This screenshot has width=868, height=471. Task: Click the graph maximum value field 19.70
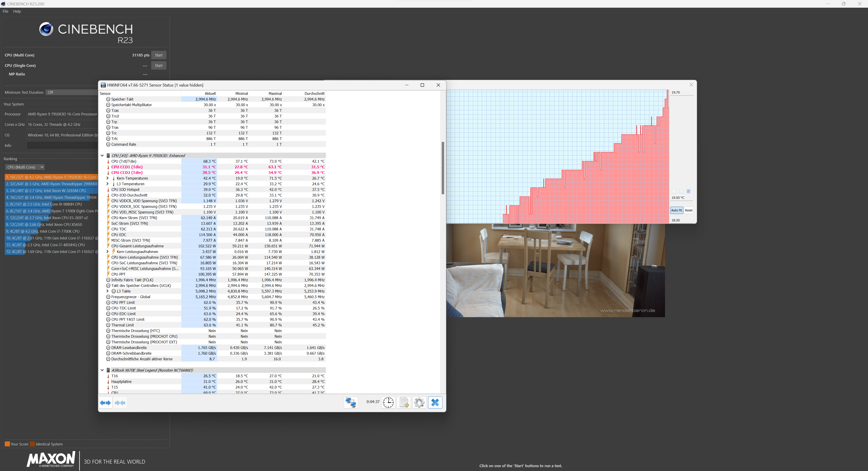(x=681, y=93)
